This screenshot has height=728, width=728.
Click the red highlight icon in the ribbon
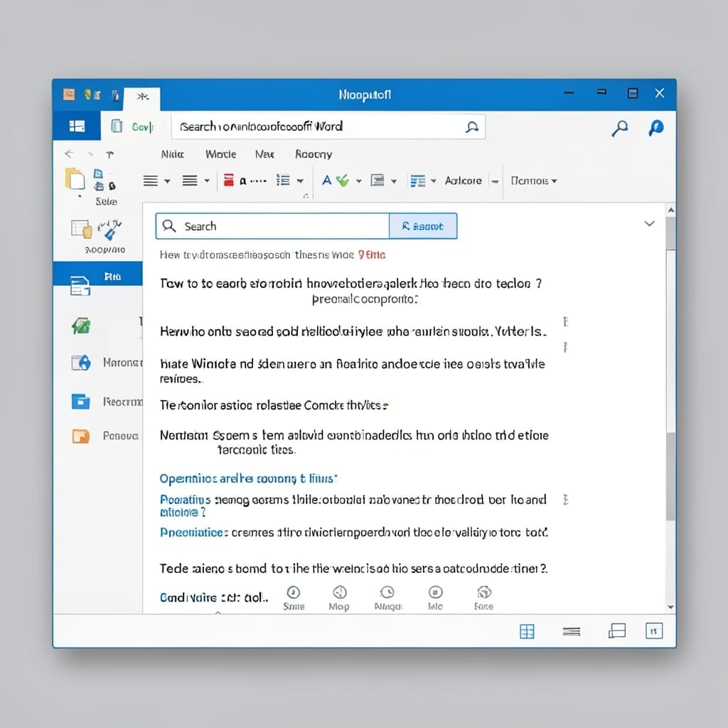point(228,180)
